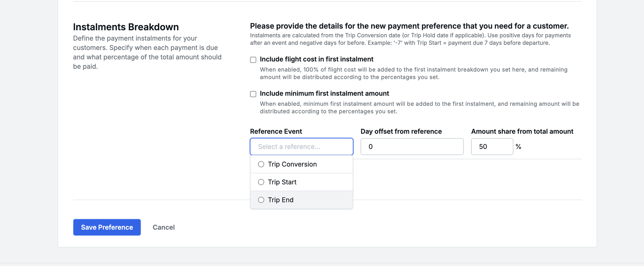
Task: Choose the "Trip End" option text
Action: click(x=281, y=200)
